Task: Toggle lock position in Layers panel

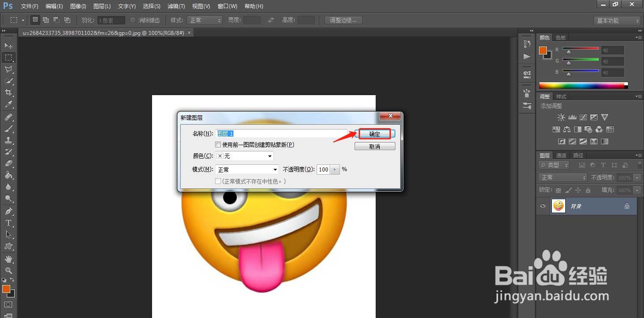Action: click(x=578, y=190)
